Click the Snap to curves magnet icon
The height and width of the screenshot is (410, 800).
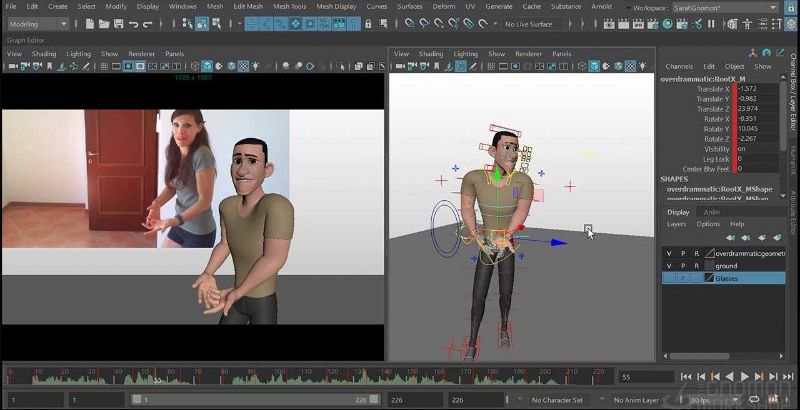tap(424, 24)
